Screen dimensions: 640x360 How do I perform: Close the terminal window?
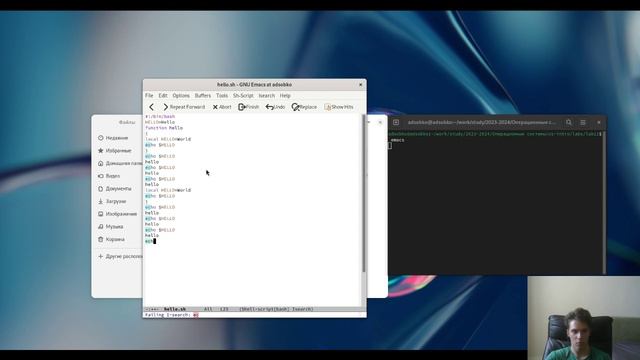(599, 122)
